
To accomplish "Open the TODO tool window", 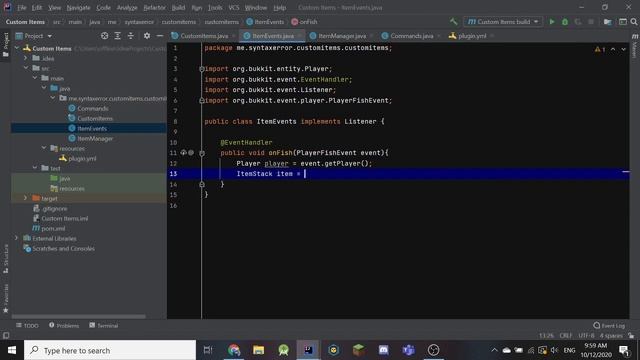I will coord(27,325).
